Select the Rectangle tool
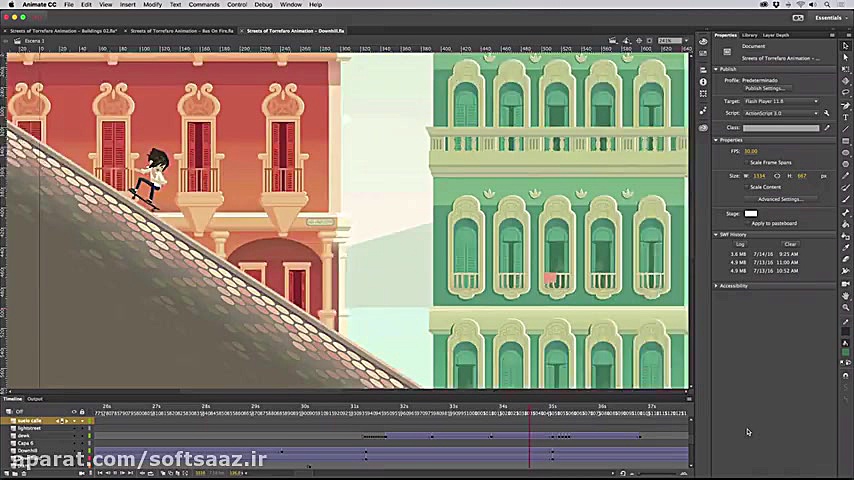The image size is (854, 480). pos(845,141)
